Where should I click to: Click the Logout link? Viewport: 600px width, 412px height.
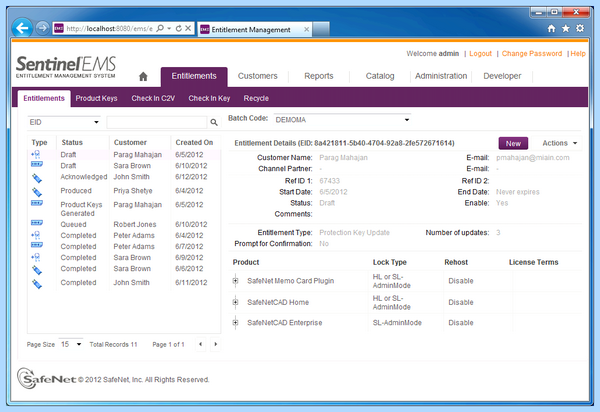tap(480, 54)
